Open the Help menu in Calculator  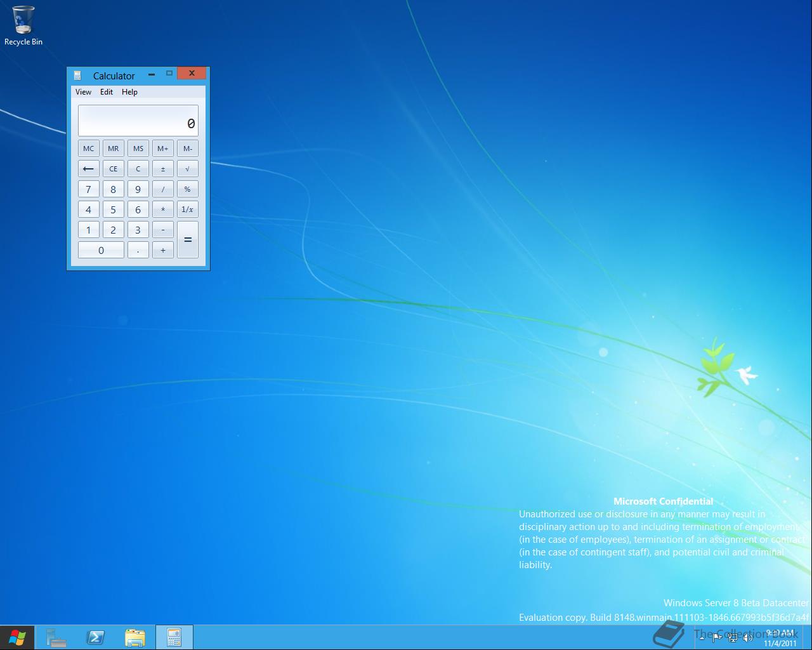click(129, 92)
